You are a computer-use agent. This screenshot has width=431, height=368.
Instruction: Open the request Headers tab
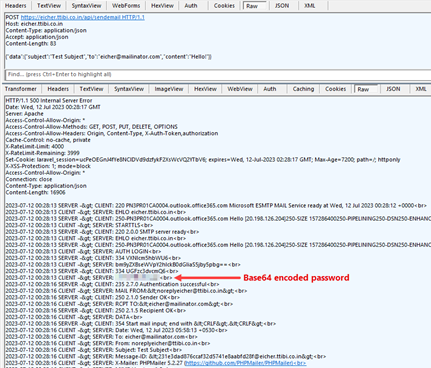16,6
